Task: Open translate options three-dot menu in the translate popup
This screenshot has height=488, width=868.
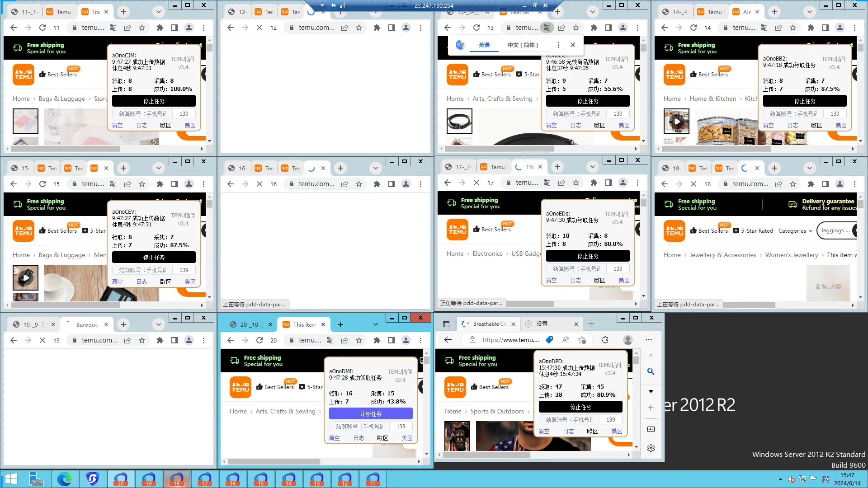Action: [x=558, y=45]
